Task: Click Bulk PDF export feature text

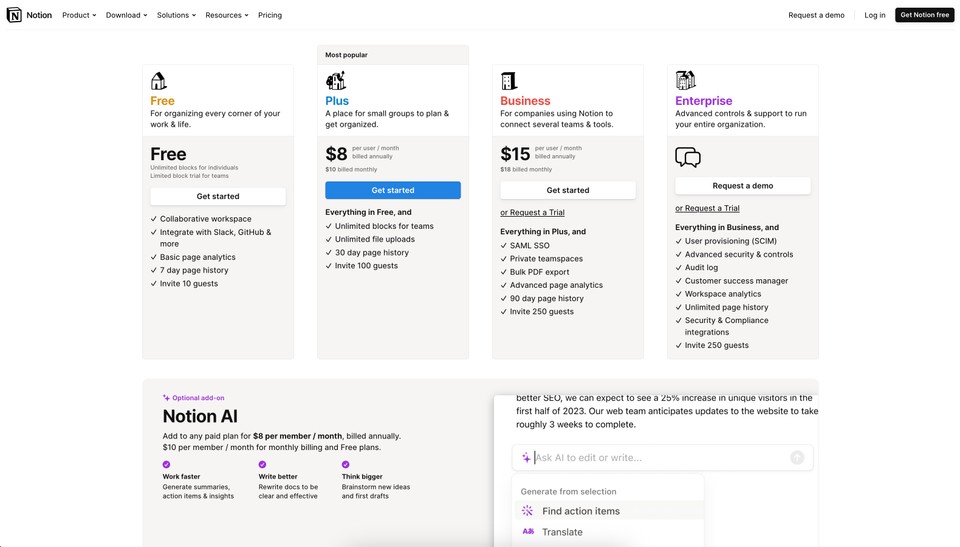Action: tap(539, 272)
